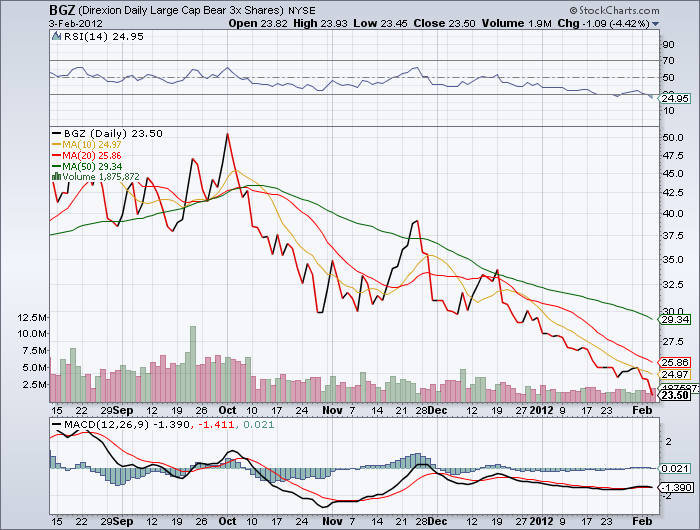Open the dropdown arrow after Chg value

[655, 24]
